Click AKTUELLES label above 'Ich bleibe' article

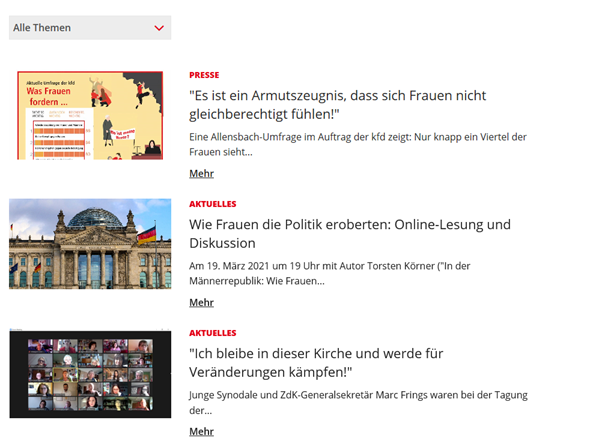[212, 333]
